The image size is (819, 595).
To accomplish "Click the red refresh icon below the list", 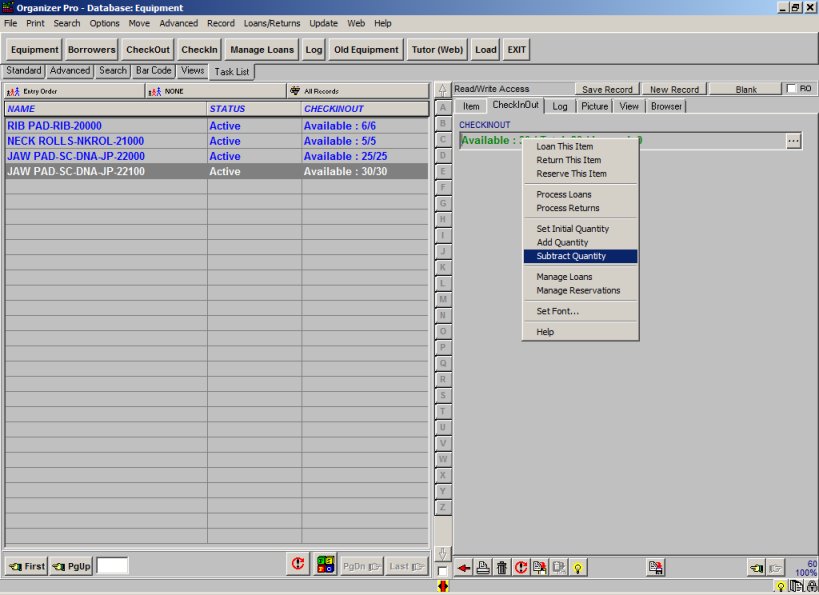I will 297,565.
